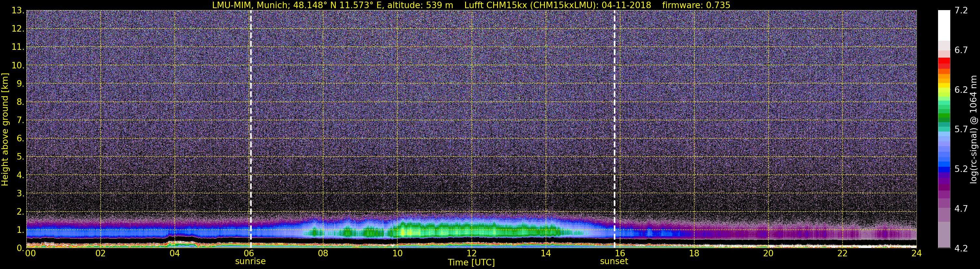This screenshot has height=269, width=980.
Task: Click time axis tick label '08'
Action: (x=323, y=253)
